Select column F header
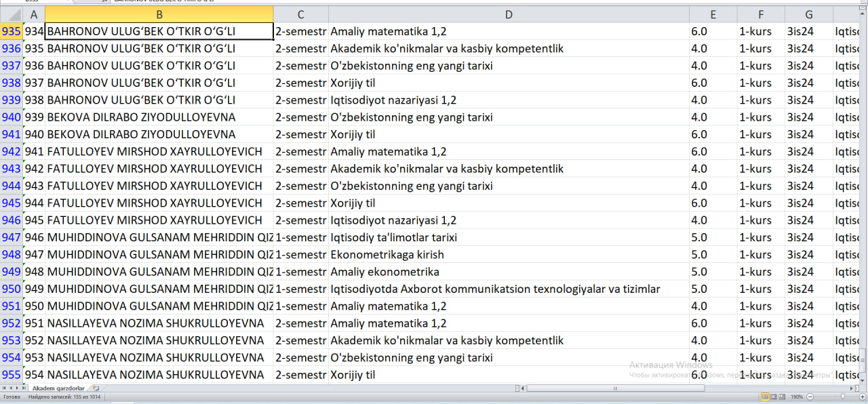868x404 pixels. 761,14
